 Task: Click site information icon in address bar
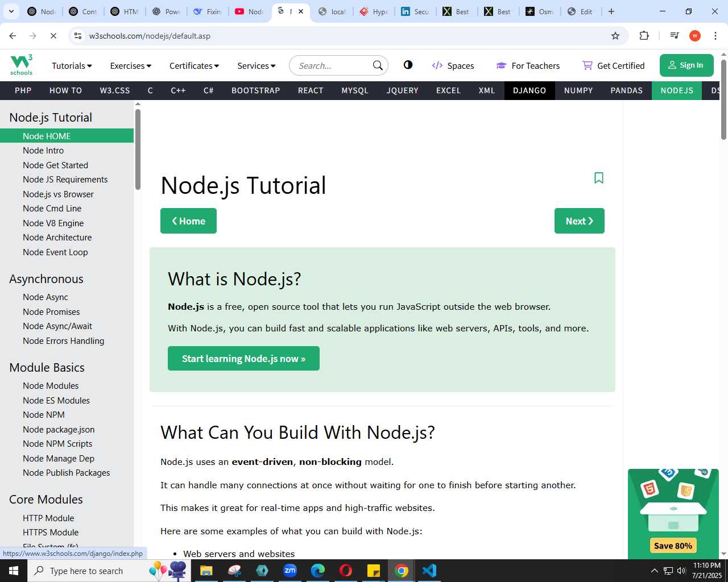coord(78,36)
